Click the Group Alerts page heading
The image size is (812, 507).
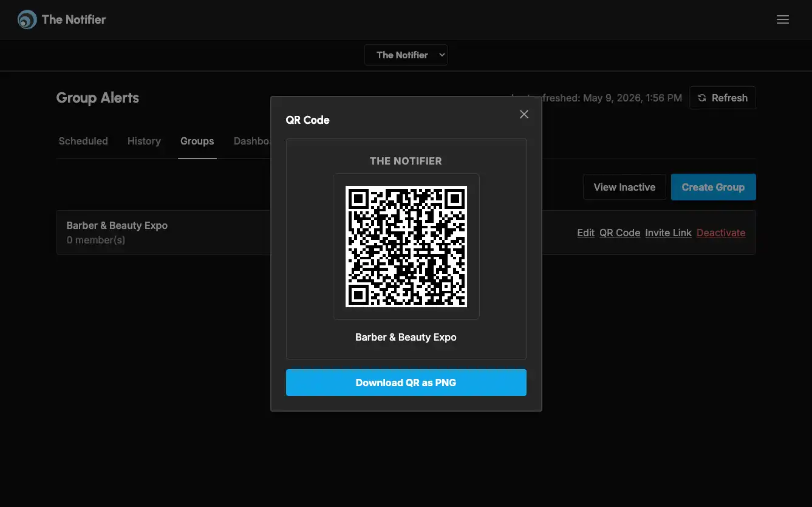(97, 98)
